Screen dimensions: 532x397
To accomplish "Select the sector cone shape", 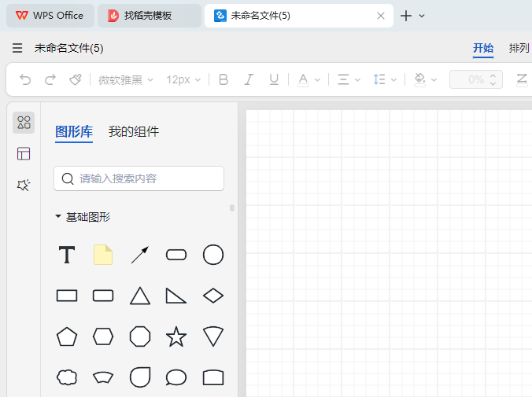I will [x=213, y=336].
